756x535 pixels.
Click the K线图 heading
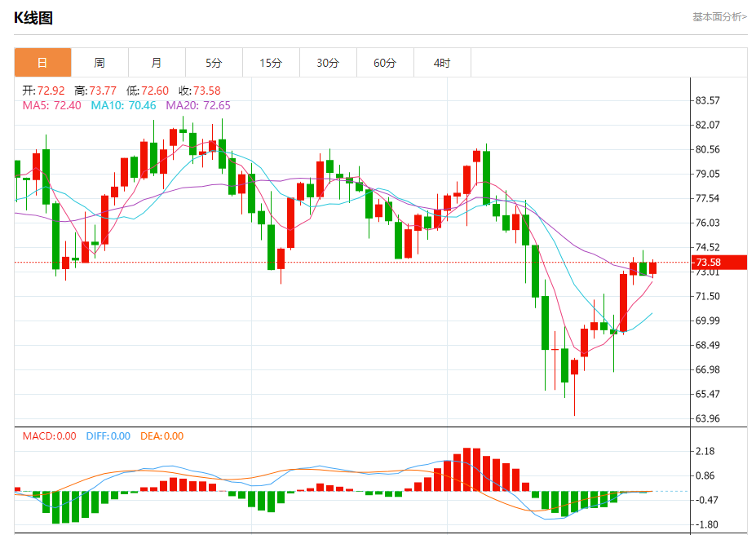[x=33, y=18]
